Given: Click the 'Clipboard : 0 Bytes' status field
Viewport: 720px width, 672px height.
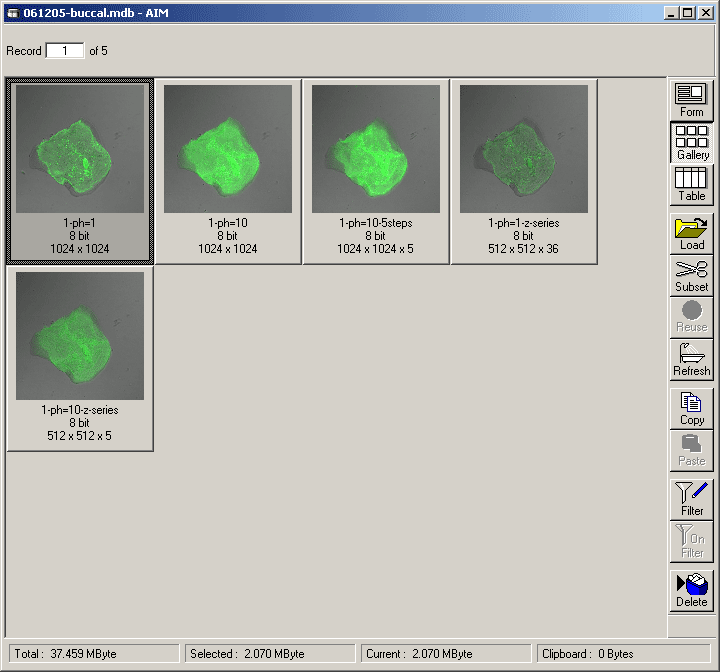Looking at the screenshot, I should pyautogui.click(x=624, y=654).
